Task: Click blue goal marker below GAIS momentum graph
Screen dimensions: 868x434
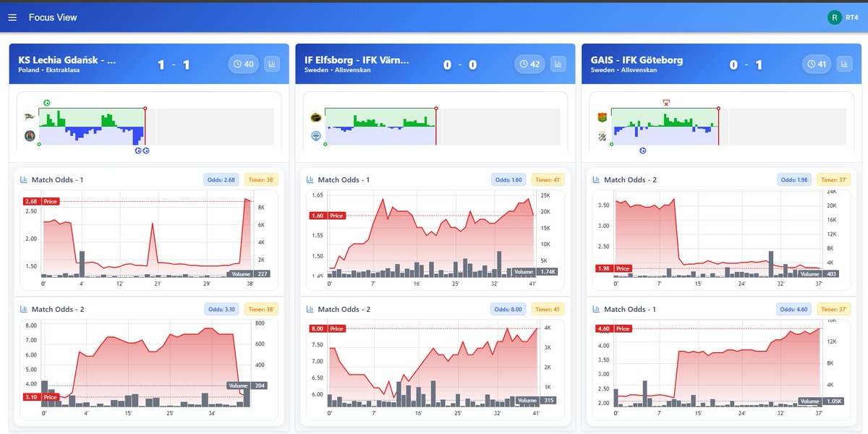Action: tap(643, 150)
